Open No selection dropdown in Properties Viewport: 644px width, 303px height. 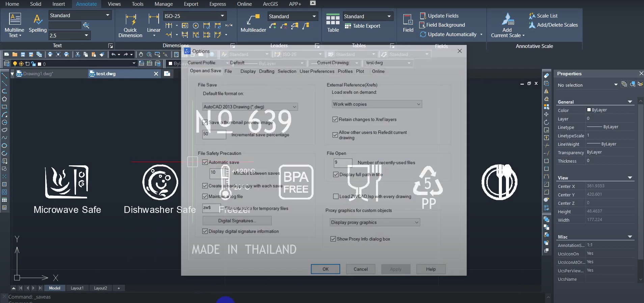588,85
